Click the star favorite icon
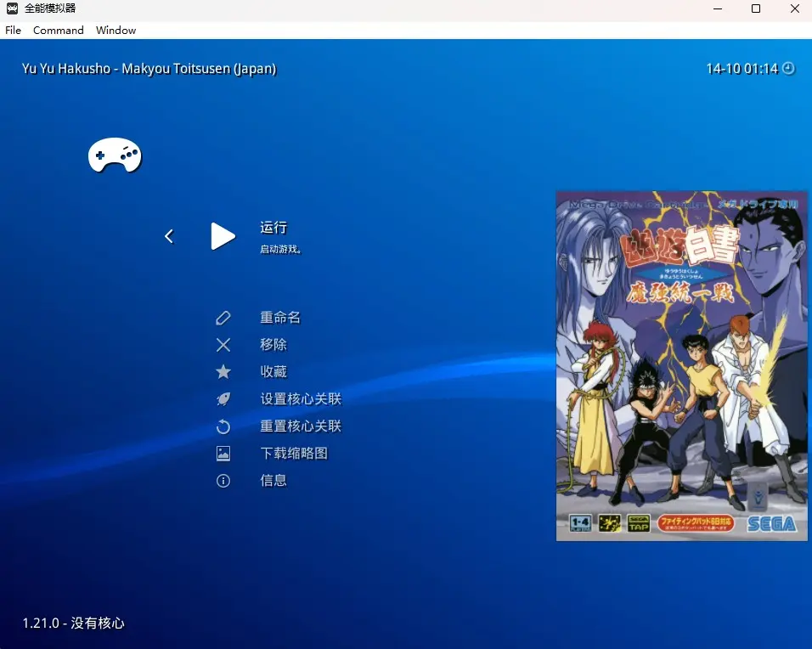Viewport: 812px width, 649px height. point(223,372)
